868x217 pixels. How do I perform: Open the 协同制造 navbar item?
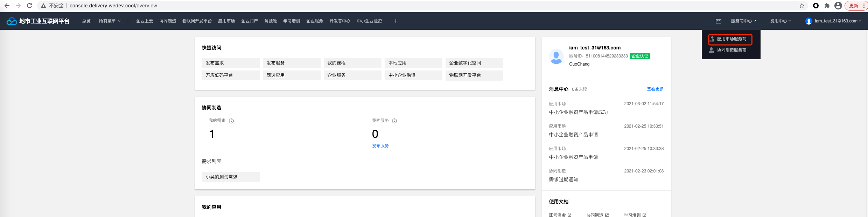[x=168, y=21]
